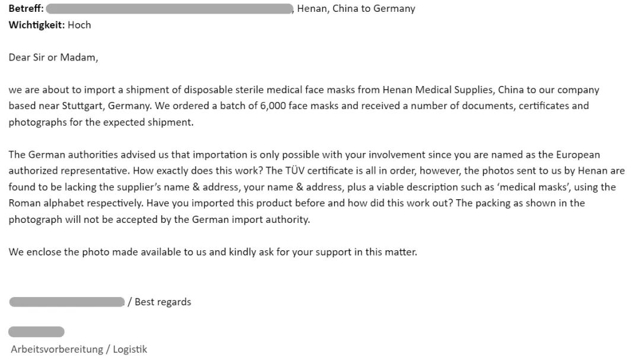The width and height of the screenshot is (641, 364).
Task: Click the redacted subject bar after Betreff
Action: [170, 8]
